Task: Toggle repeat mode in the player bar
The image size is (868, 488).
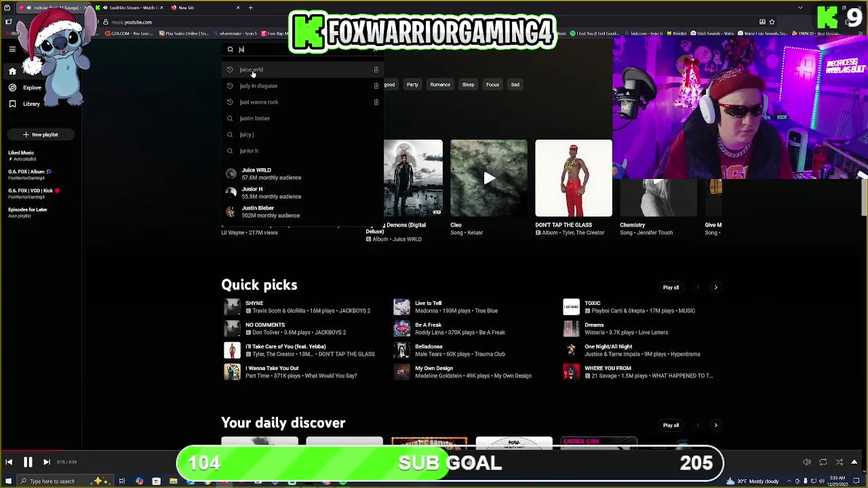Action: (823, 462)
